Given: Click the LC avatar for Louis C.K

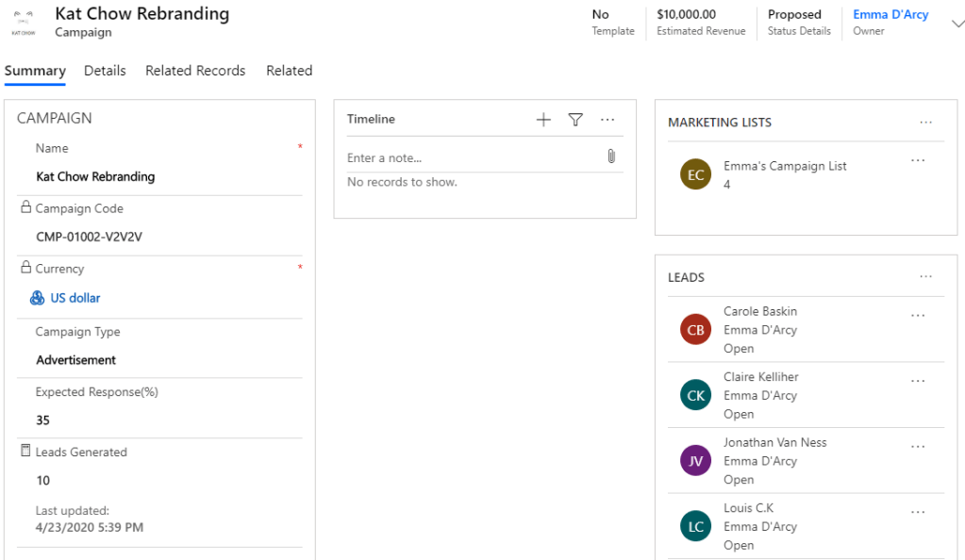Looking at the screenshot, I should pos(695,526).
